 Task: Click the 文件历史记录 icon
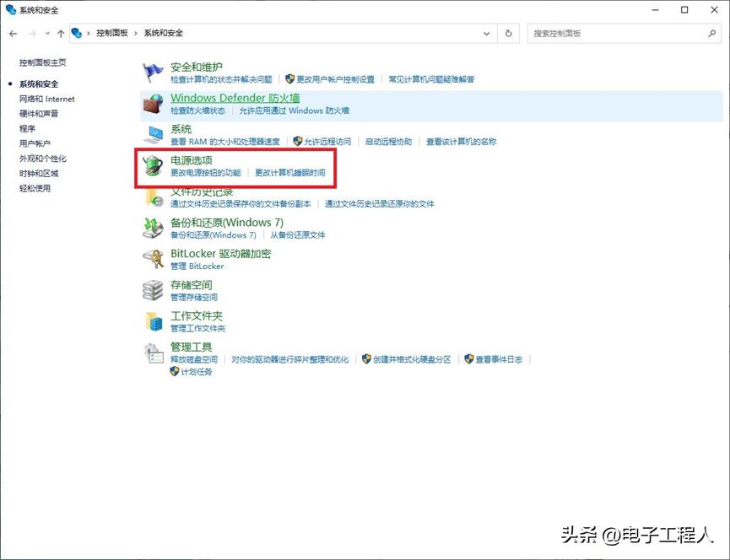coord(154,197)
